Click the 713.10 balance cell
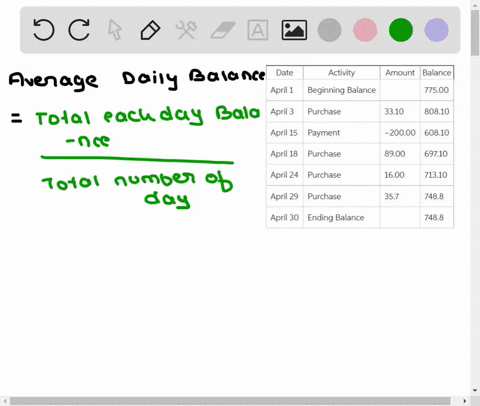The height and width of the screenshot is (406, 480). 437,175
